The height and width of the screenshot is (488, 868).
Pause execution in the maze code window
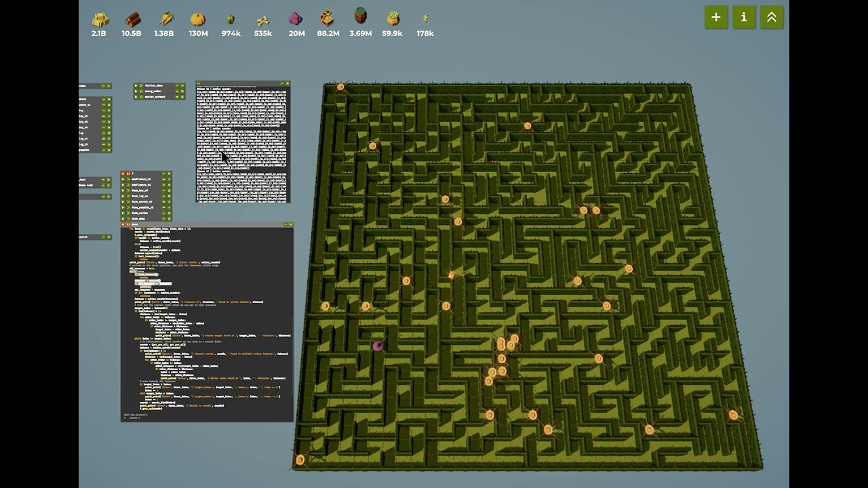click(128, 224)
